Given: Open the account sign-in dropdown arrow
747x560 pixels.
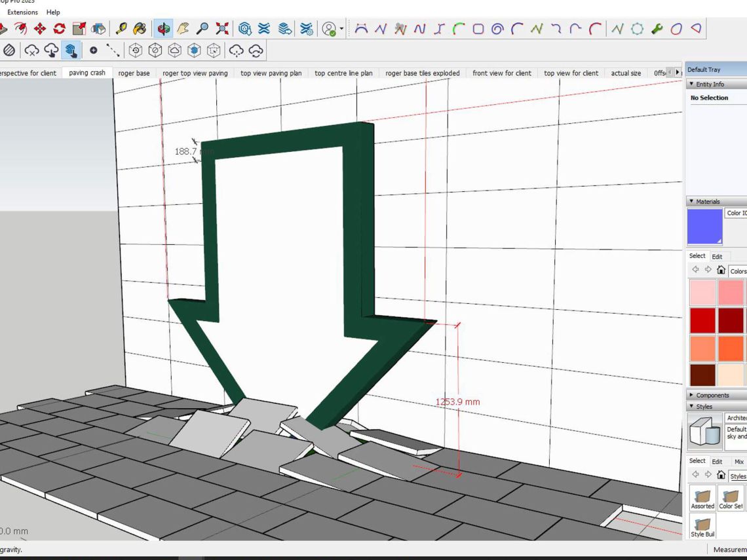Looking at the screenshot, I should tap(341, 29).
